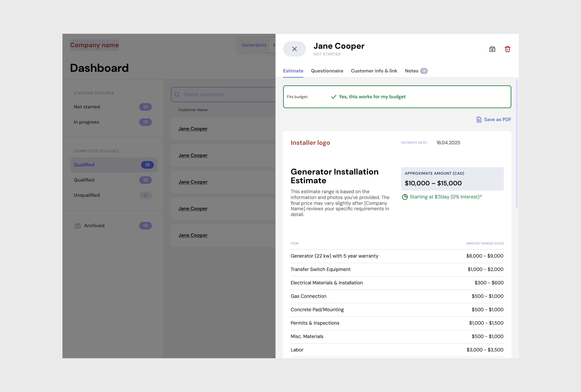The height and width of the screenshot is (392, 581).
Task: Open the Questionnaire tab
Action: 327,71
